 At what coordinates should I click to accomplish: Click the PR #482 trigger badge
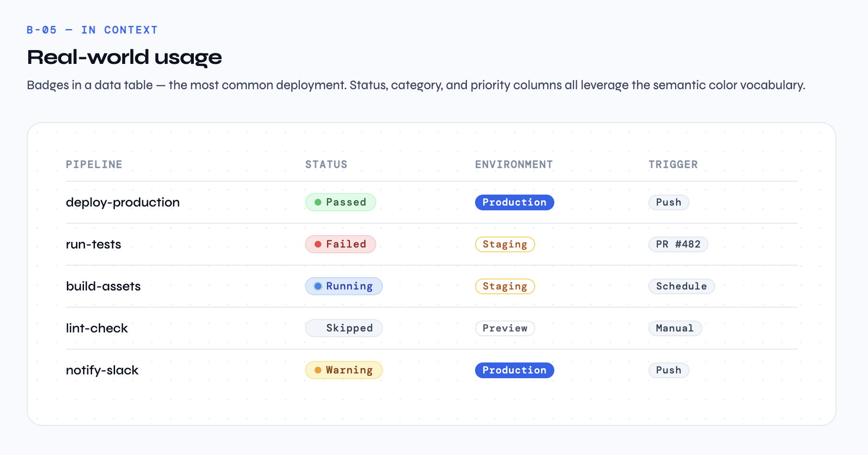pyautogui.click(x=678, y=244)
